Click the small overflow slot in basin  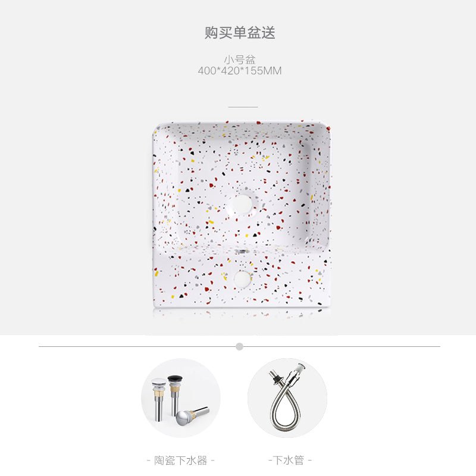pyautogui.click(x=242, y=251)
